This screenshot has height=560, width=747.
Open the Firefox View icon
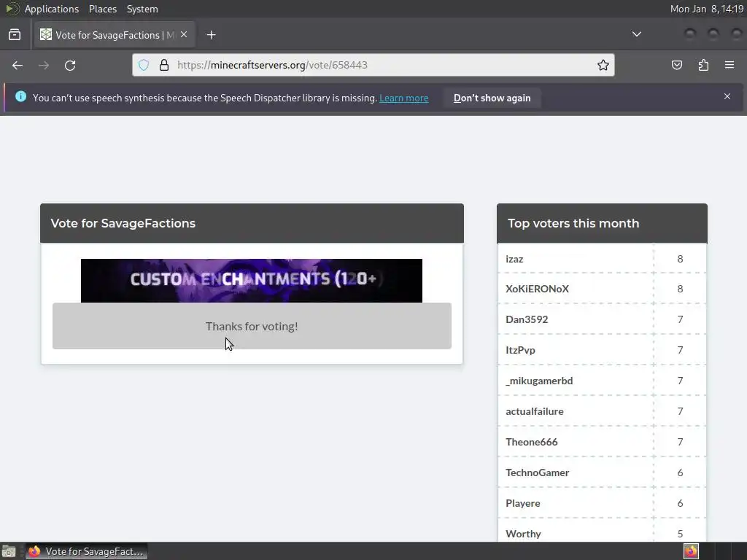[15, 35]
